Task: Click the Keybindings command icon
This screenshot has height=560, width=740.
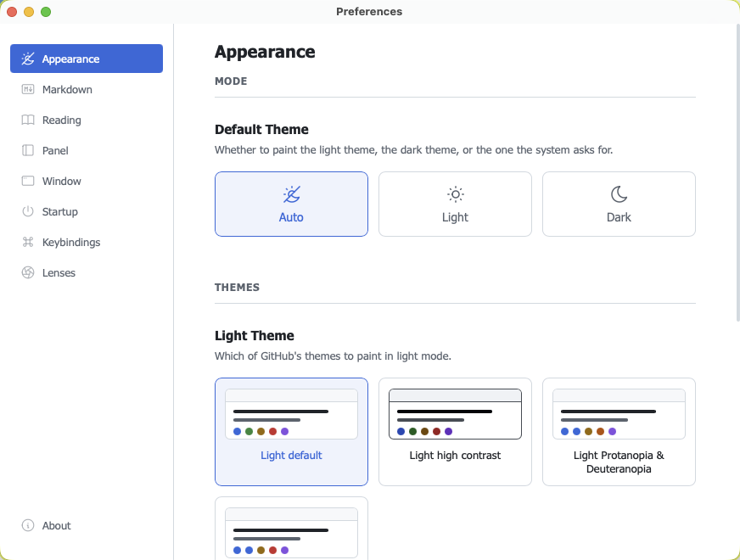Action: point(28,242)
